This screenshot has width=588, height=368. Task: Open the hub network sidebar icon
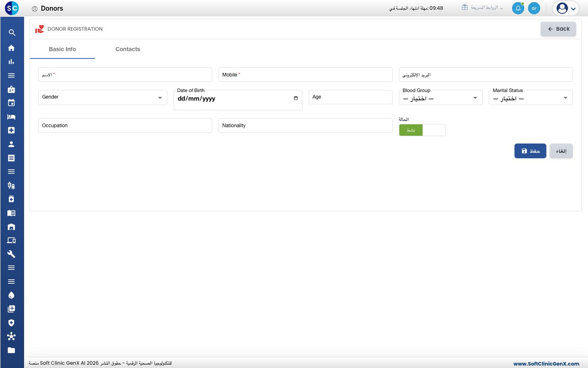pyautogui.click(x=11, y=337)
